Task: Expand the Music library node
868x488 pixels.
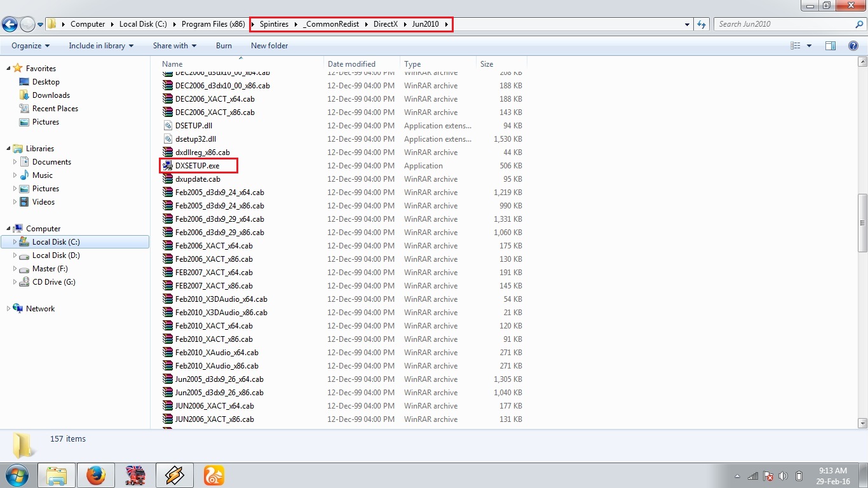Action: (15, 175)
